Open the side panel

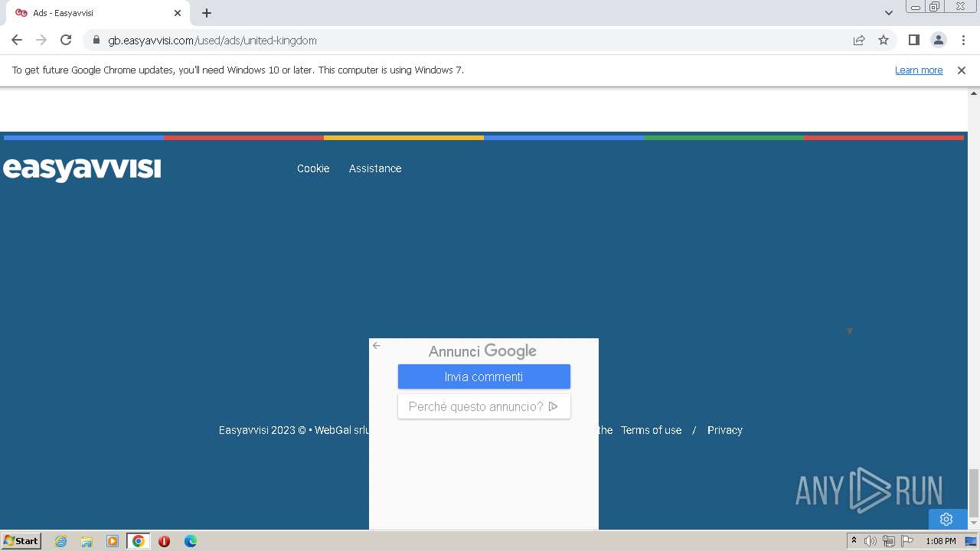913,40
